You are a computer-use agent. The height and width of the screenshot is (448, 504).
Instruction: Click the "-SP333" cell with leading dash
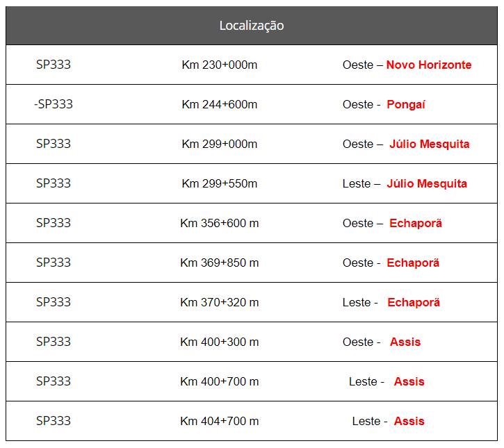pyautogui.click(x=53, y=104)
